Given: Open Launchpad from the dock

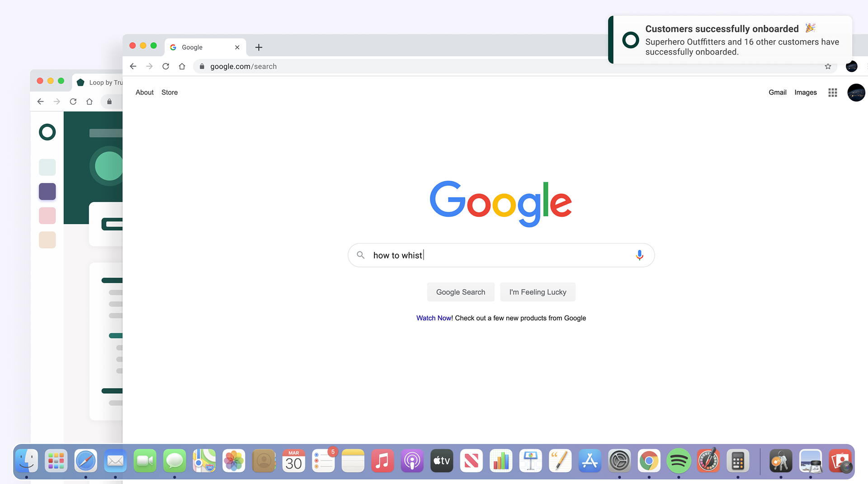Looking at the screenshot, I should point(56,461).
